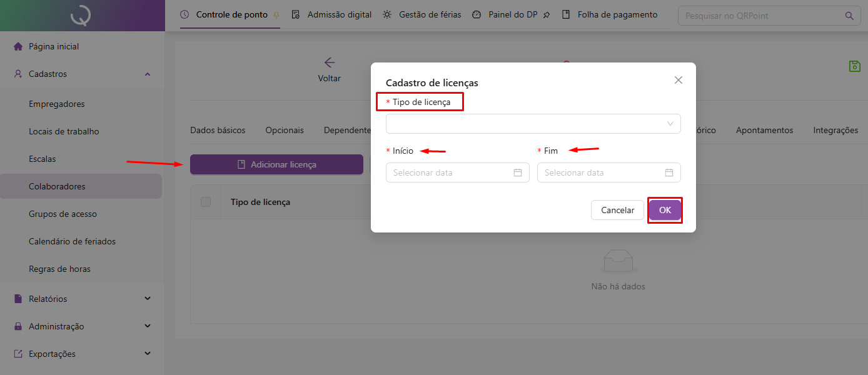Click the calendar icon in Fim field

tap(669, 172)
